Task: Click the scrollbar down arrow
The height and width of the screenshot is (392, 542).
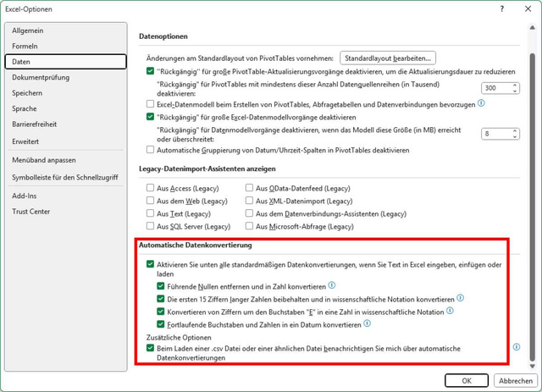Action: click(533, 367)
